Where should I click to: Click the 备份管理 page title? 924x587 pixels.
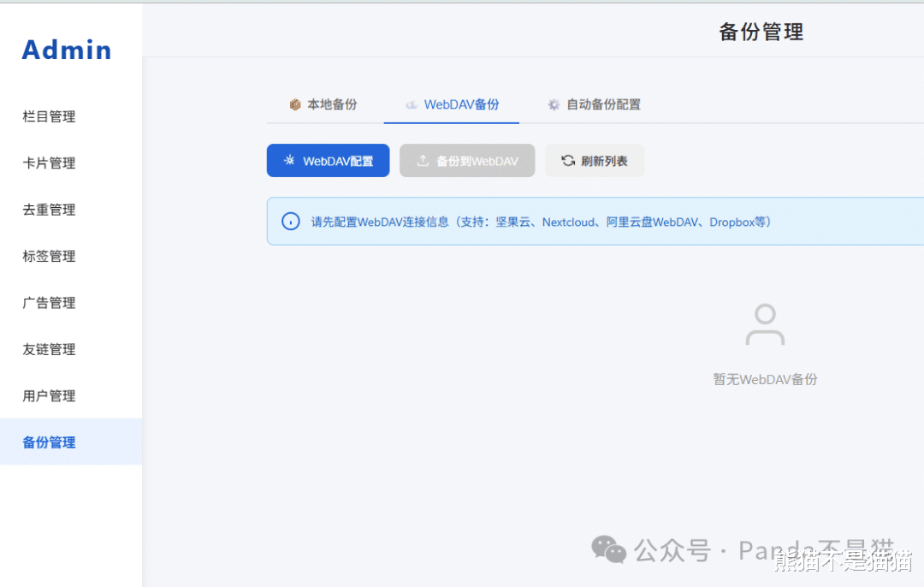click(761, 32)
